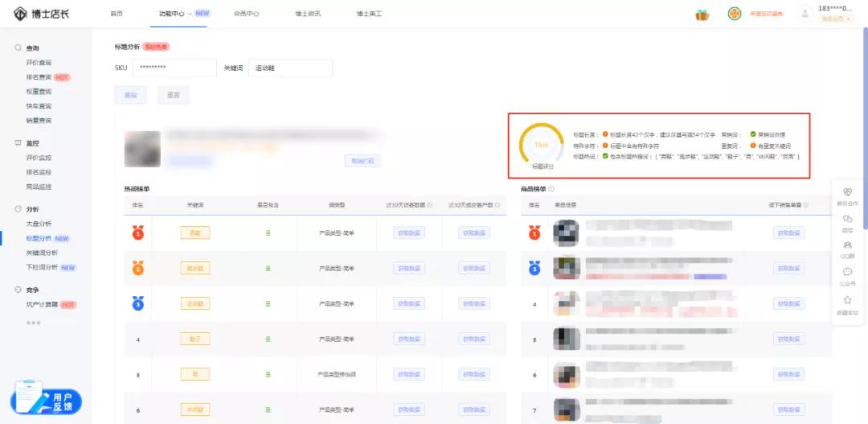The image size is (868, 424).
Task: Open 排名查询 in sidebar
Action: tap(39, 77)
